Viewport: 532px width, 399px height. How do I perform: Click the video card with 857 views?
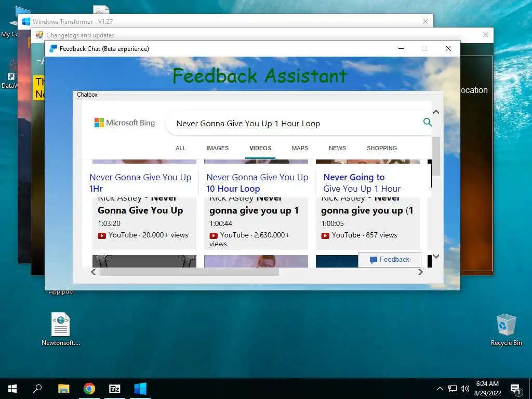[x=367, y=223]
